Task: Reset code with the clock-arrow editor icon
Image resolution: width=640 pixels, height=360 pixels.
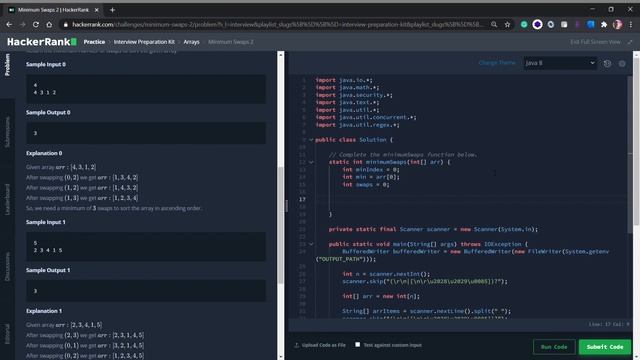Action: pyautogui.click(x=607, y=63)
